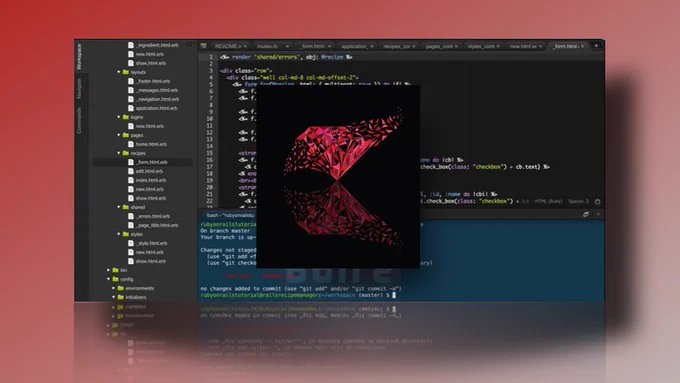Click the _footer.html.erb file icon
The width and height of the screenshot is (680, 383).
click(131, 81)
